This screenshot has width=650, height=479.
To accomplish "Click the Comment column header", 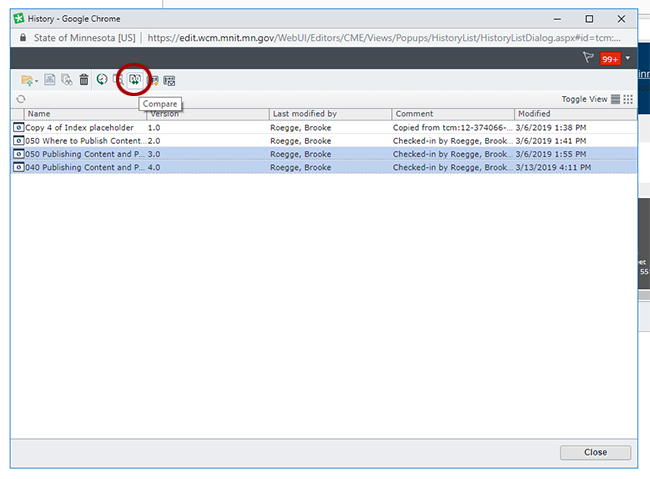I will 452,114.
